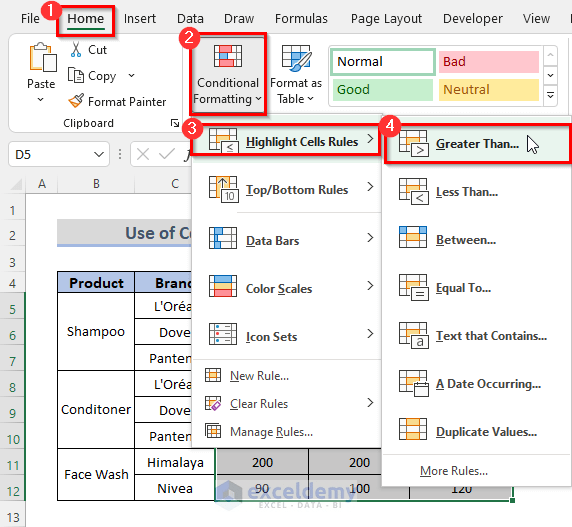The image size is (572, 527).
Task: Open the Clipboard dialog launcher
Action: (x=175, y=123)
